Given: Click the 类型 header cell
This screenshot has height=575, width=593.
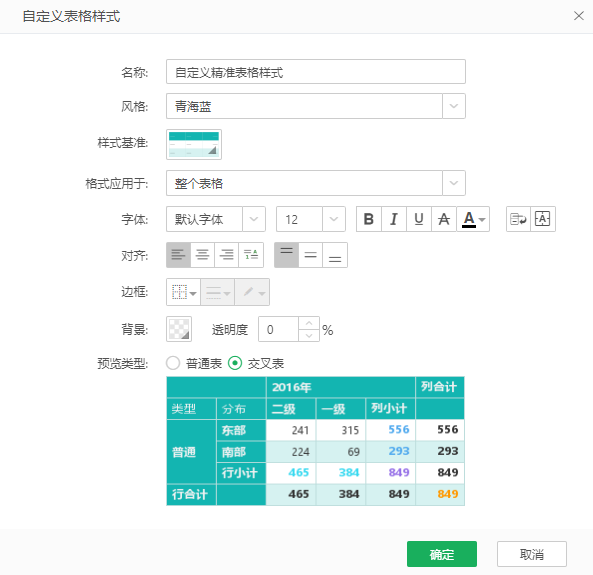Looking at the screenshot, I should click(191, 409).
